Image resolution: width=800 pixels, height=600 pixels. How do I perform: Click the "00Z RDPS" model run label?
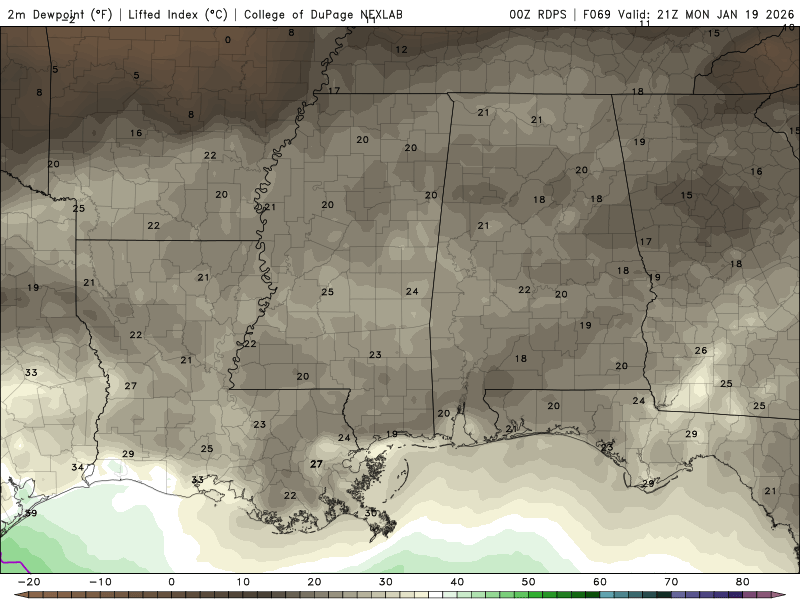pyautogui.click(x=537, y=15)
